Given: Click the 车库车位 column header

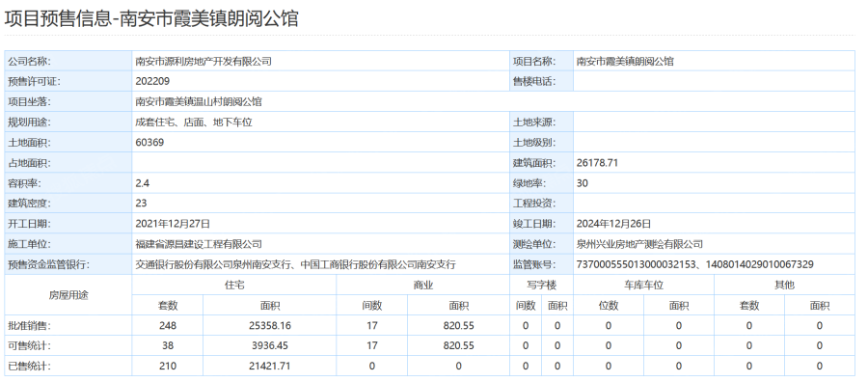Looking at the screenshot, I should click(x=644, y=286).
